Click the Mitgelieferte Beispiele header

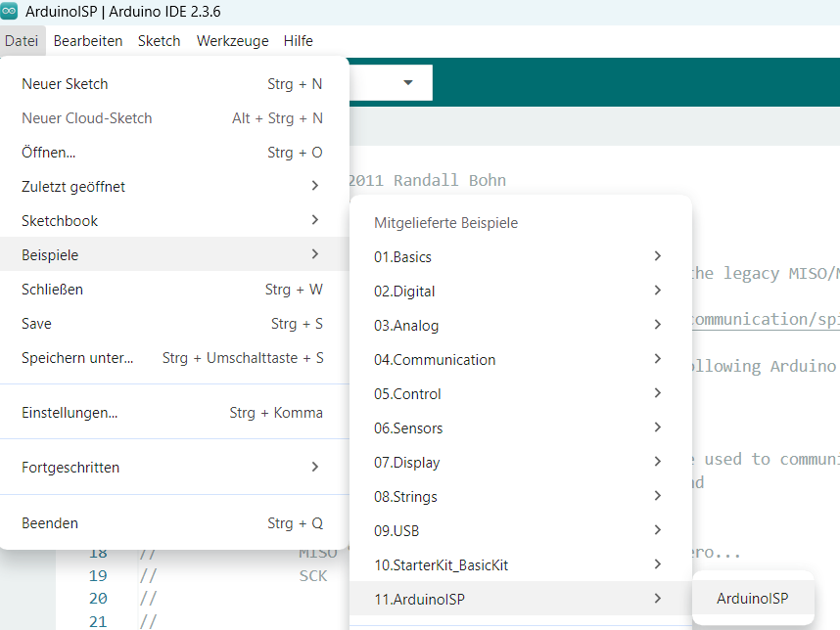point(445,223)
